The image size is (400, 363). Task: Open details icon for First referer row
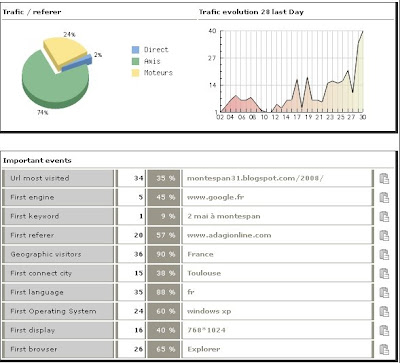coord(384,235)
